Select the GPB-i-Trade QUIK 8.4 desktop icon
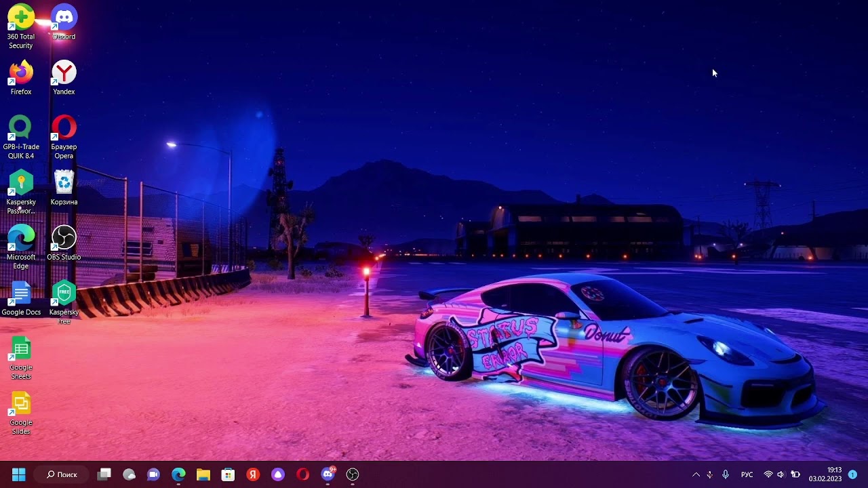This screenshot has height=488, width=868. 21,137
